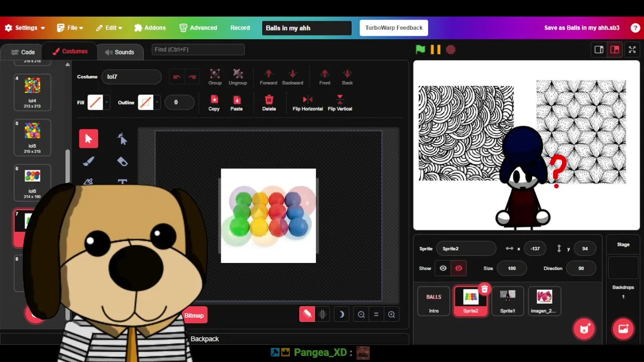Click the Record menu item
Screen dimensions: 644x362
tap(240, 28)
